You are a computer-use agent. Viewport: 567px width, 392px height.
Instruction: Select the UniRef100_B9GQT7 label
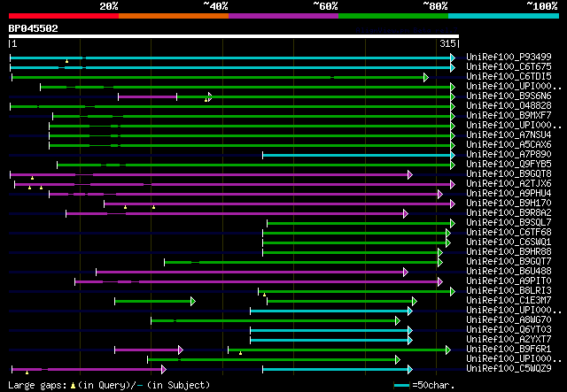509,262
